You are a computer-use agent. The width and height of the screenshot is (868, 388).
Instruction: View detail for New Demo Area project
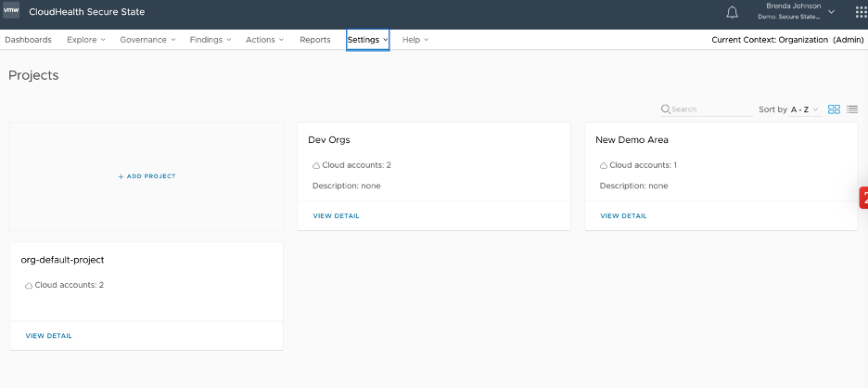click(x=623, y=216)
